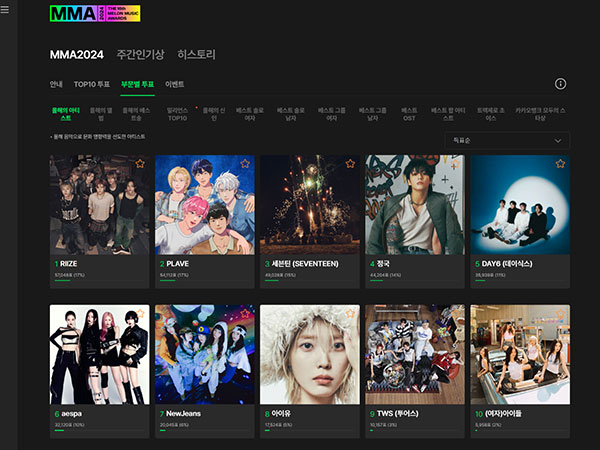
Task: Toggle star on the SEVENTEEN card
Action: coord(350,164)
